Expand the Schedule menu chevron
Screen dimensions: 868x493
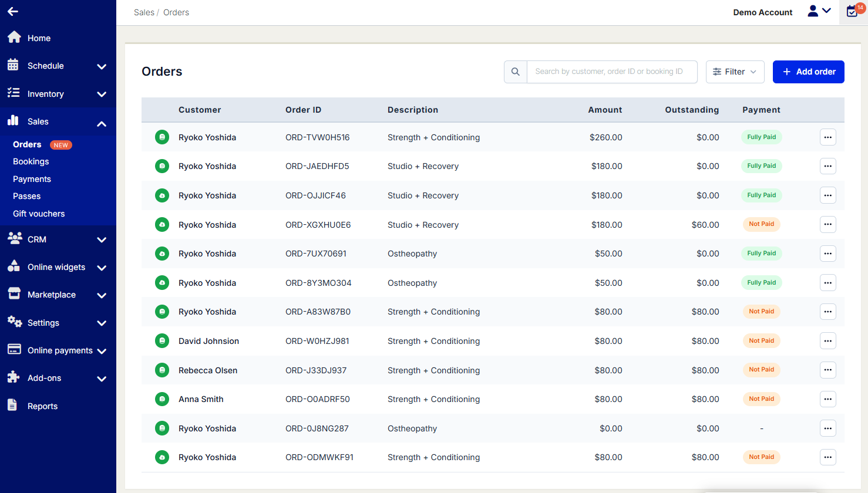point(102,66)
